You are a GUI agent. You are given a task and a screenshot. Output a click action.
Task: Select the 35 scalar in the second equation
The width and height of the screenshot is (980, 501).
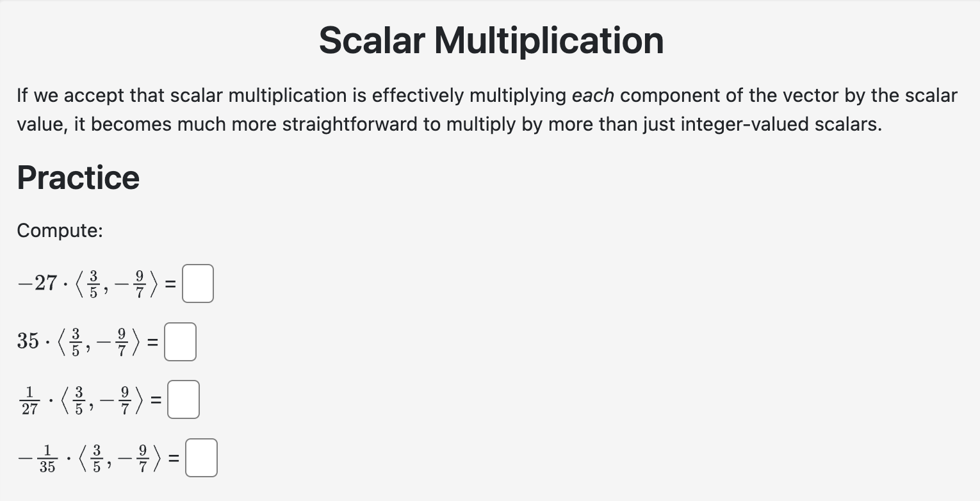click(x=28, y=341)
